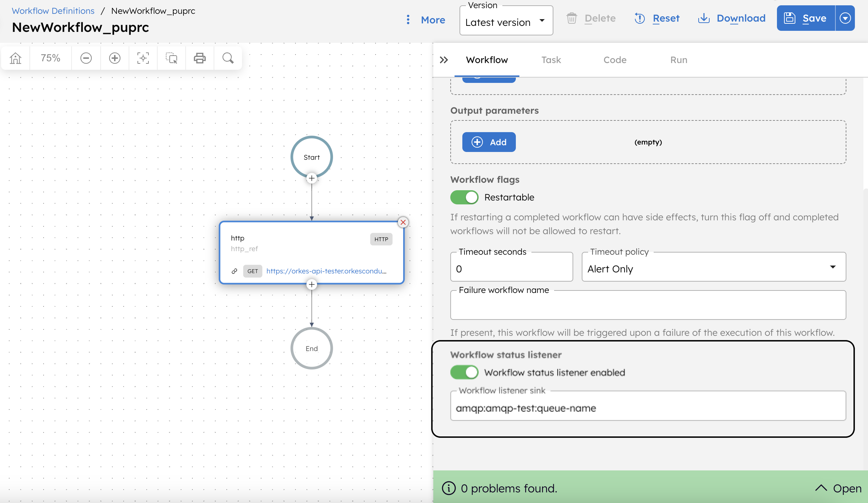Image resolution: width=868 pixels, height=503 pixels.
Task: Click the Workflow listener sink field
Action: (648, 406)
